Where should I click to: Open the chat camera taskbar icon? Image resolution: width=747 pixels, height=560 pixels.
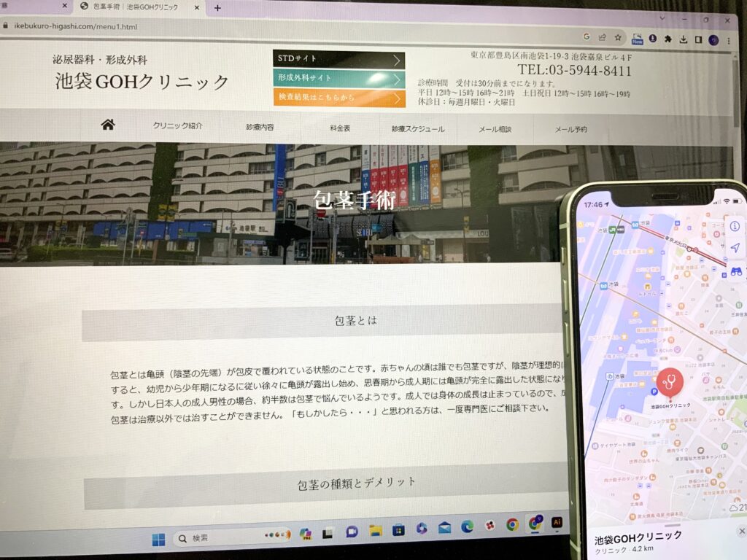pyautogui.click(x=352, y=532)
